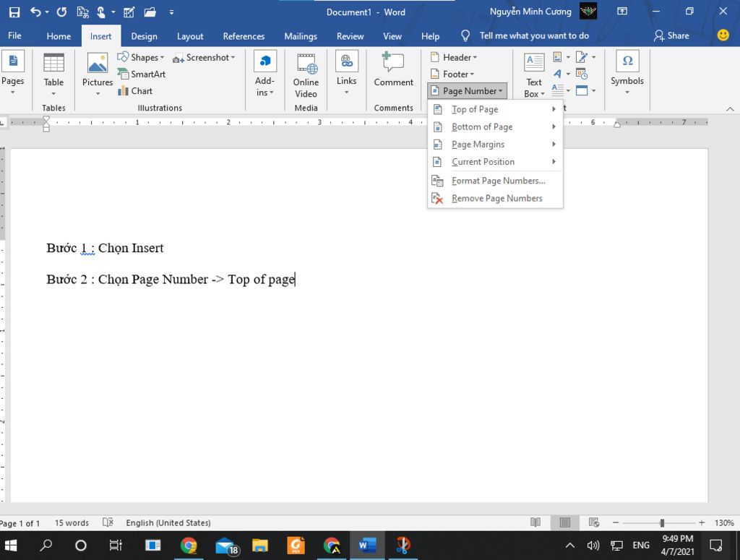Toggle Touch/Mouse Mode hand icon
Screen dimensions: 740x560
(x=101, y=12)
